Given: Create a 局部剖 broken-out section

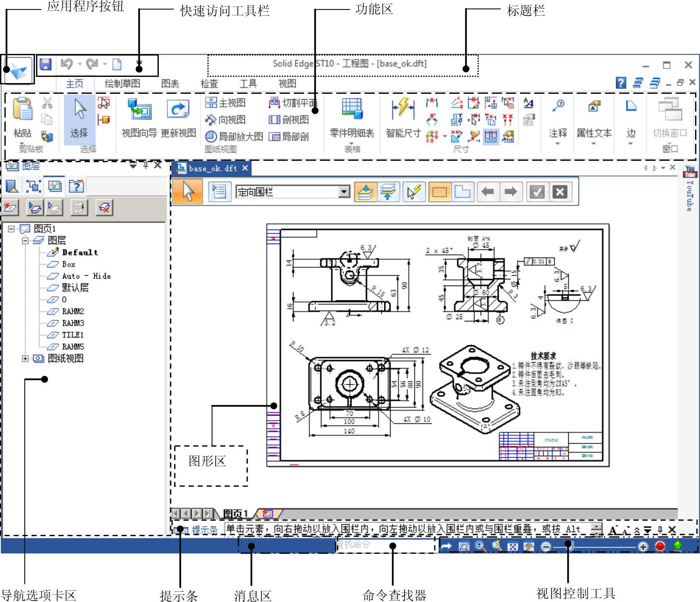Looking at the screenshot, I should pyautogui.click(x=288, y=136).
